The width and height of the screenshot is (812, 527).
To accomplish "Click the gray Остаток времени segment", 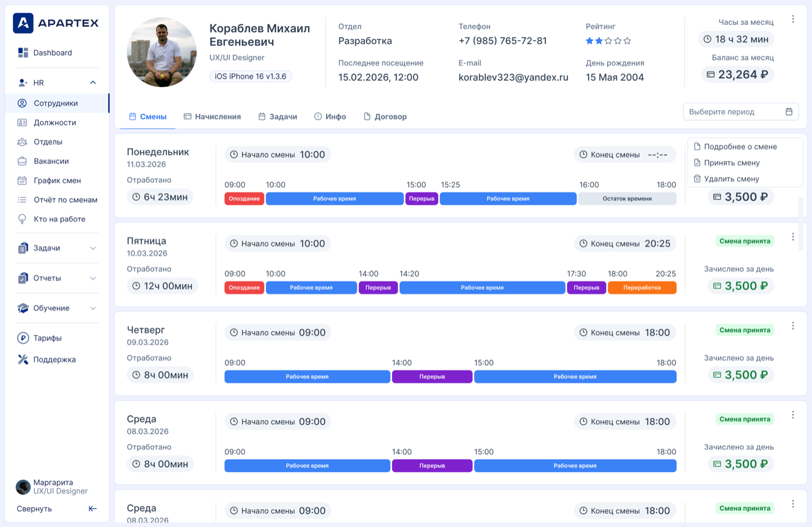I will tap(627, 199).
